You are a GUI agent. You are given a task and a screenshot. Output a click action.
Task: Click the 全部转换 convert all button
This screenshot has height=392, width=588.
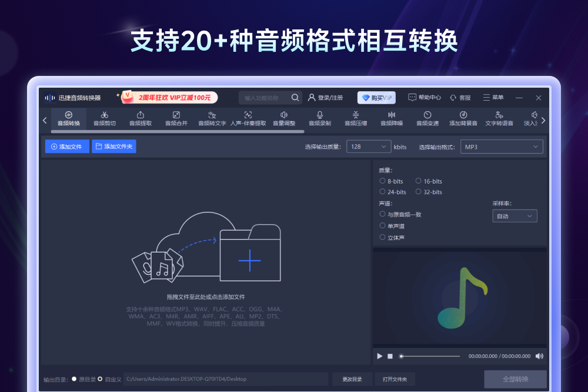coord(515,379)
